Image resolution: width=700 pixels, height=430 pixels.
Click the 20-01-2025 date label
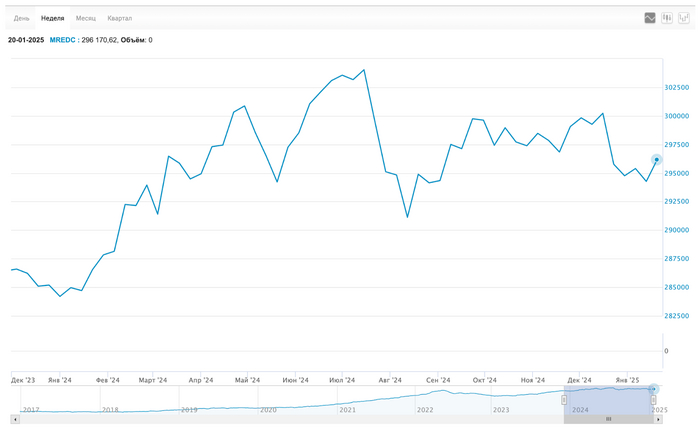click(x=26, y=40)
